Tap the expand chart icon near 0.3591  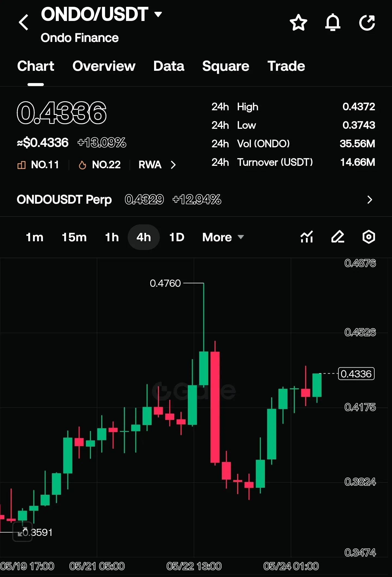(23, 532)
